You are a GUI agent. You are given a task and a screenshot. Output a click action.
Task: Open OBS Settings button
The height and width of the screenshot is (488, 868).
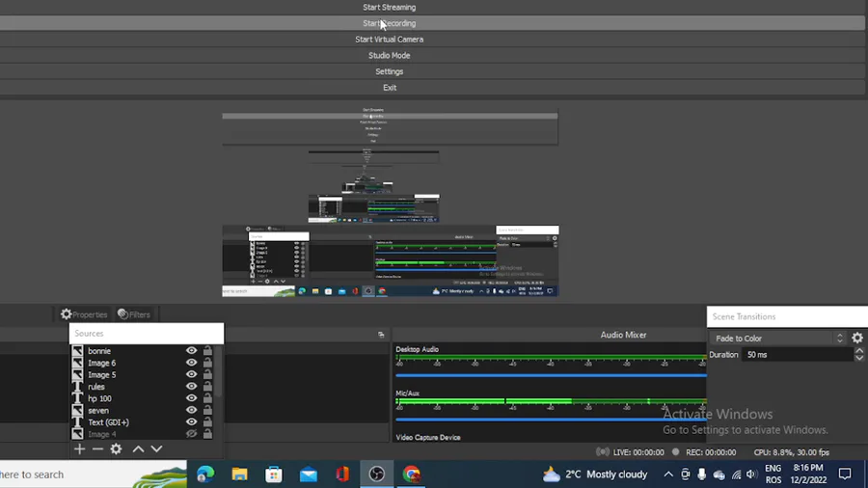tap(390, 71)
